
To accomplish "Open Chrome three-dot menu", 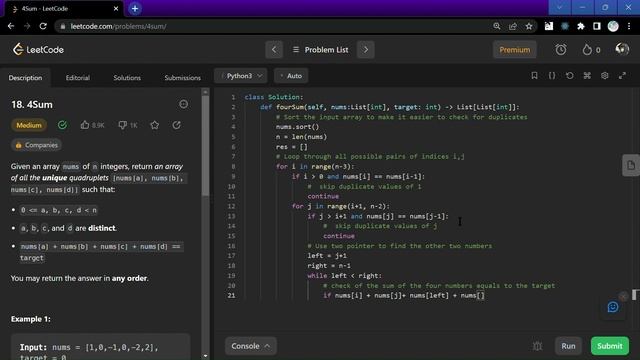I will click(x=629, y=26).
